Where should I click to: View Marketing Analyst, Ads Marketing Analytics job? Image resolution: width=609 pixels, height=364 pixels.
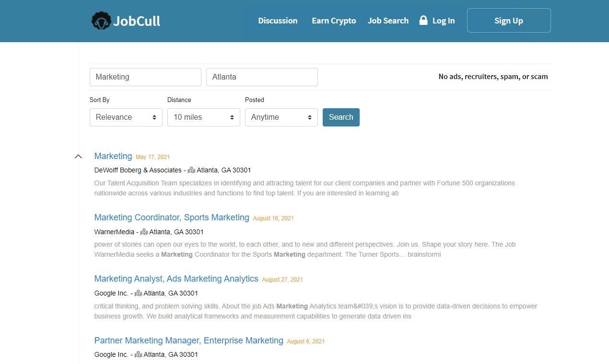coord(176,279)
